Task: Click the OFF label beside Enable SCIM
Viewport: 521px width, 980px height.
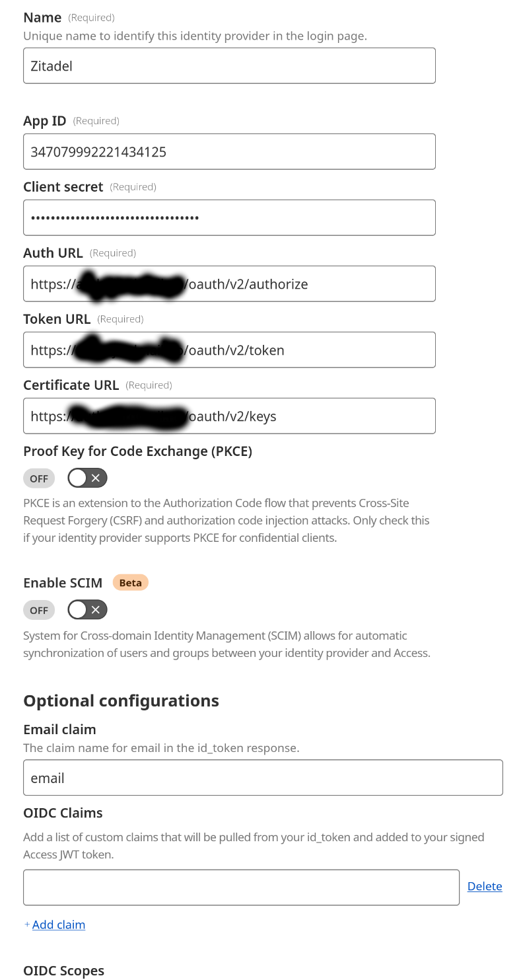Action: coord(38,609)
